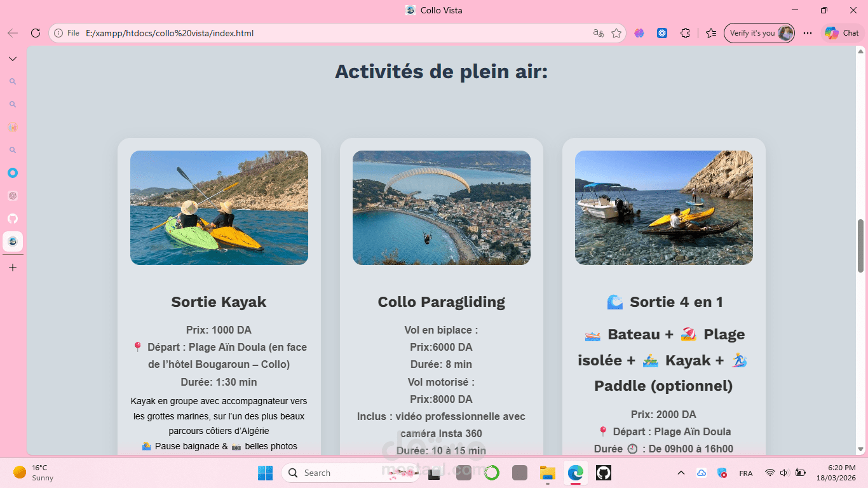The height and width of the screenshot is (488, 868).
Task: Click the Sortie 4 en 1 boat photo
Action: click(x=664, y=208)
